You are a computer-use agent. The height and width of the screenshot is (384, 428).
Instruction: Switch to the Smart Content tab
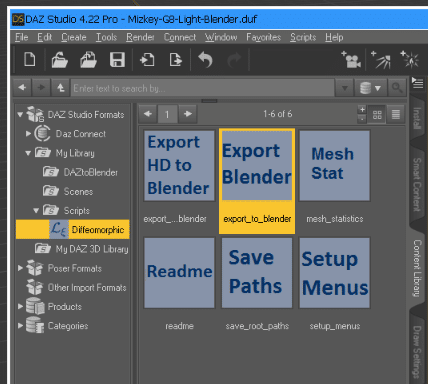pyautogui.click(x=417, y=184)
